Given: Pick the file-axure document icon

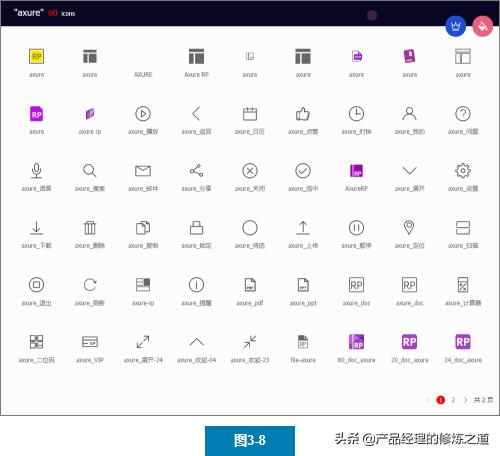Looking at the screenshot, I should pyautogui.click(x=303, y=342).
